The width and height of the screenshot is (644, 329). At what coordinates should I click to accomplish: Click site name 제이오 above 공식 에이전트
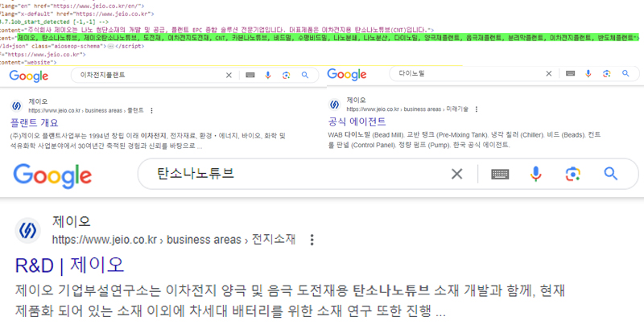(x=356, y=100)
